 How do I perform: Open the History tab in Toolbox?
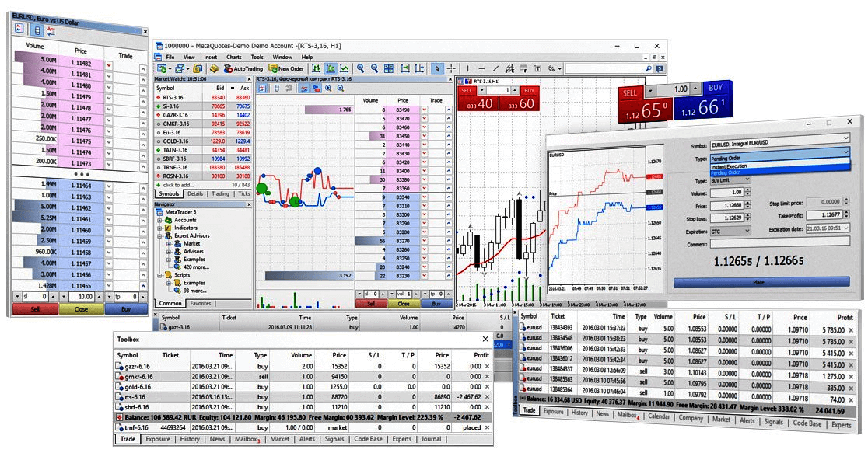pos(190,439)
